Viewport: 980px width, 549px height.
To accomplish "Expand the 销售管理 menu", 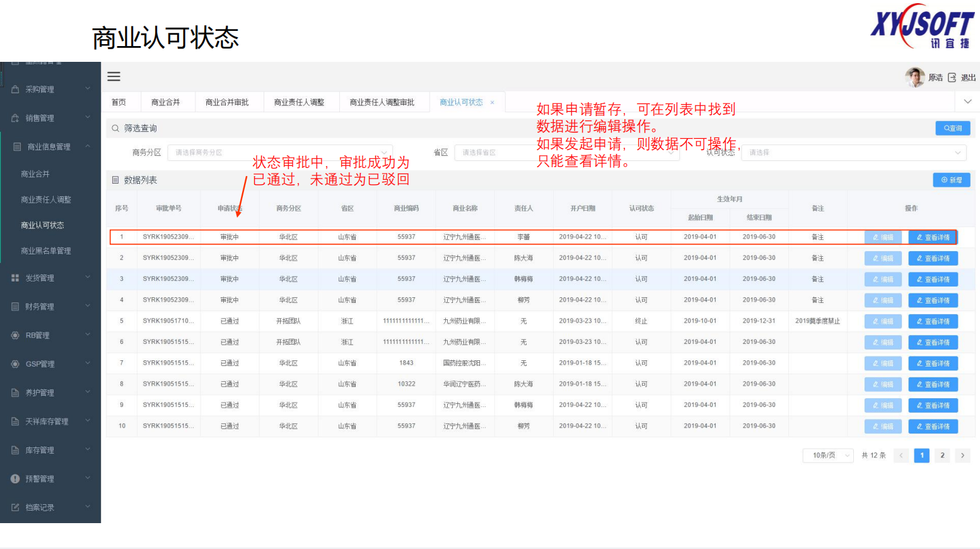I will (88, 117).
